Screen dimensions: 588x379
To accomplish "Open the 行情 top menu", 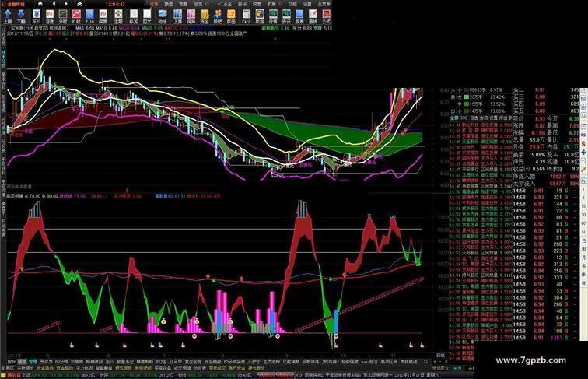I will click(154, 4).
